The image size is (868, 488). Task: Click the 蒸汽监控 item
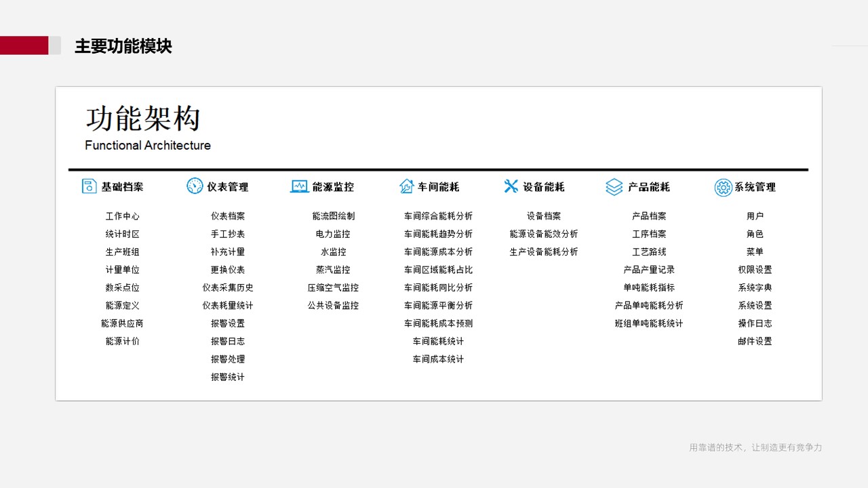[x=334, y=270]
